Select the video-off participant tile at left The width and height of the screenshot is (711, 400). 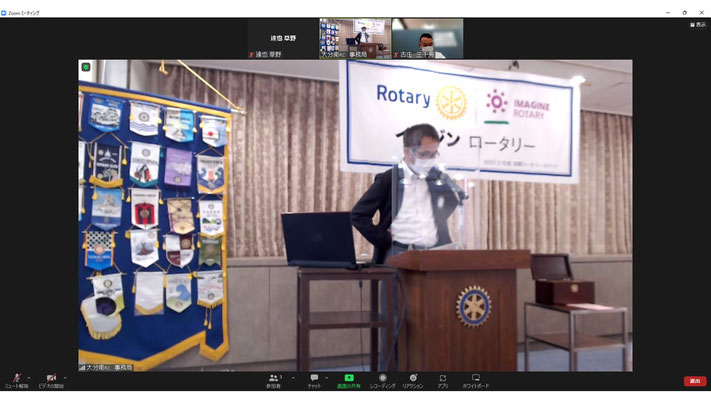click(283, 39)
